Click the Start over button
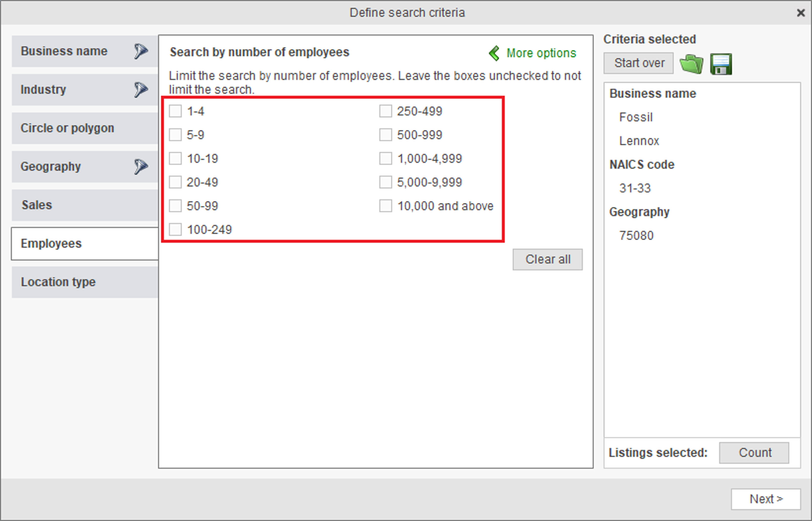 coord(638,63)
